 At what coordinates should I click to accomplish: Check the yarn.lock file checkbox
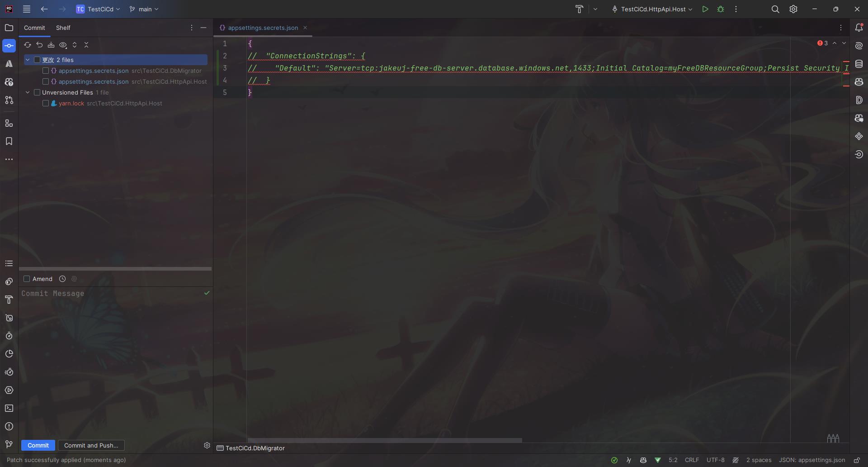(45, 103)
